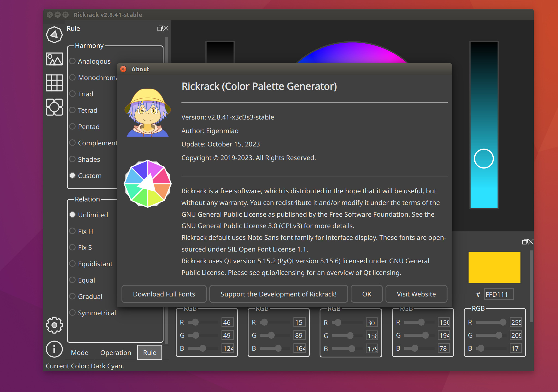Image resolution: width=558 pixels, height=392 pixels.
Task: Click the info icon in the sidebar
Action: tap(54, 349)
